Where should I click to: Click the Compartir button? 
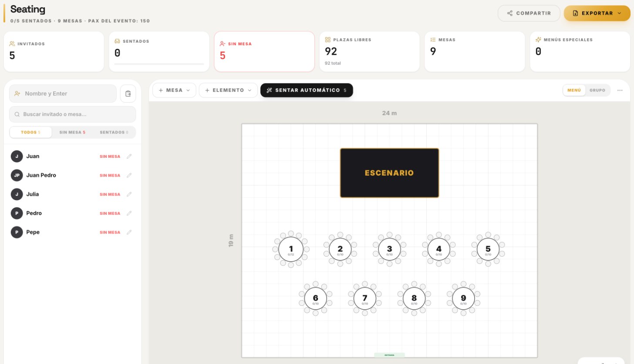tap(529, 13)
